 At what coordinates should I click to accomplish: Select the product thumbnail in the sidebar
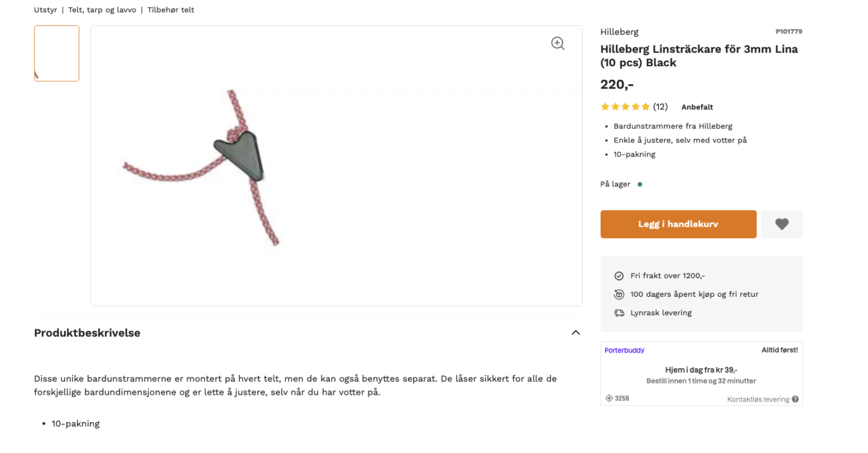click(x=56, y=53)
